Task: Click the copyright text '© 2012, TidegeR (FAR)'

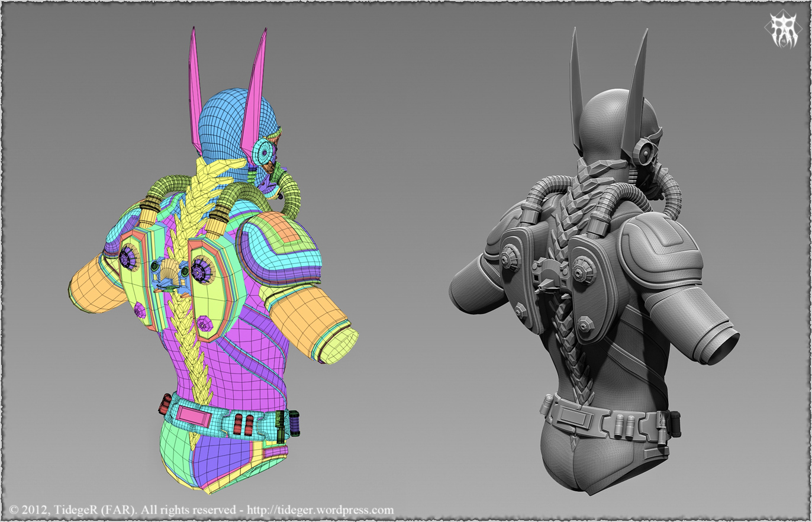Action: tap(73, 510)
